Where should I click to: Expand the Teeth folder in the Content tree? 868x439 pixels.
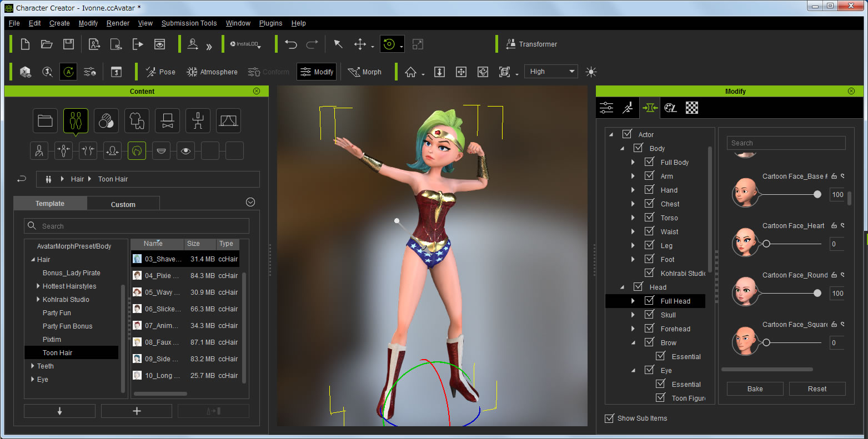[x=33, y=366]
